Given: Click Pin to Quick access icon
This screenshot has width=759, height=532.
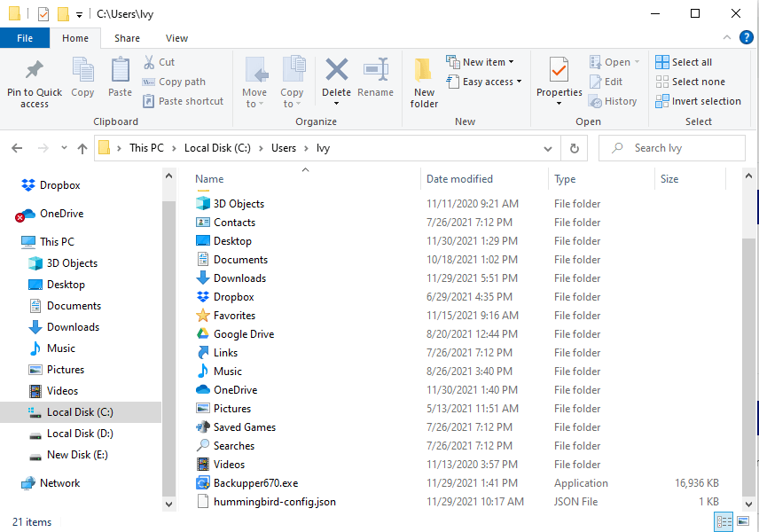Looking at the screenshot, I should tap(35, 82).
